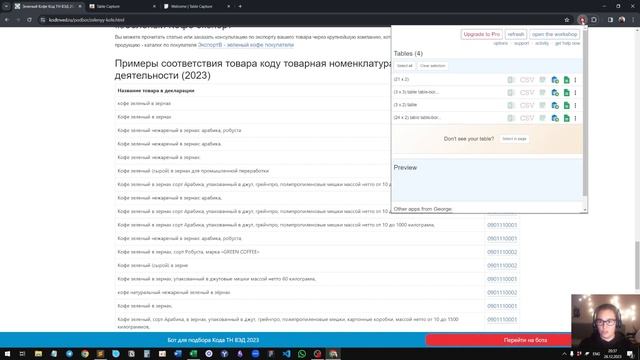Click the Clear selection button

[x=432, y=66]
